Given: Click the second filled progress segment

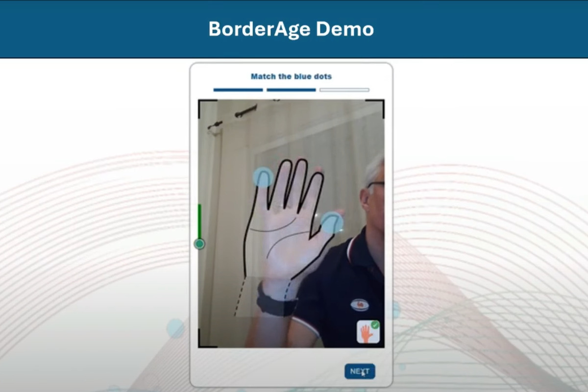Looking at the screenshot, I should tap(291, 90).
